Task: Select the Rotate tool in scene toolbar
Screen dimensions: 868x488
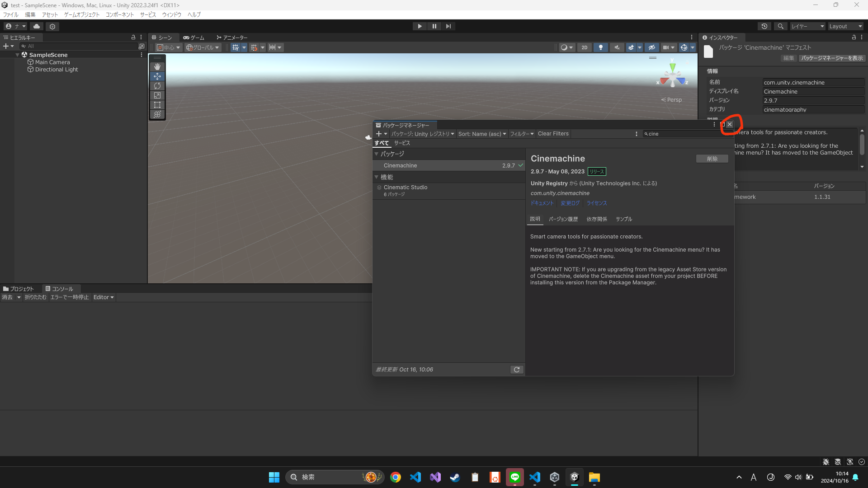Action: pos(157,86)
